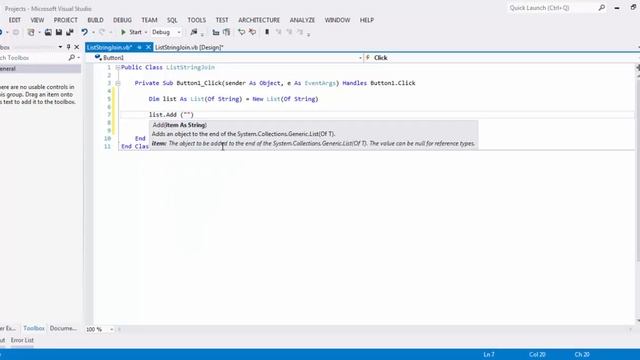Click the bookmark toolbar icon

click(x=267, y=32)
